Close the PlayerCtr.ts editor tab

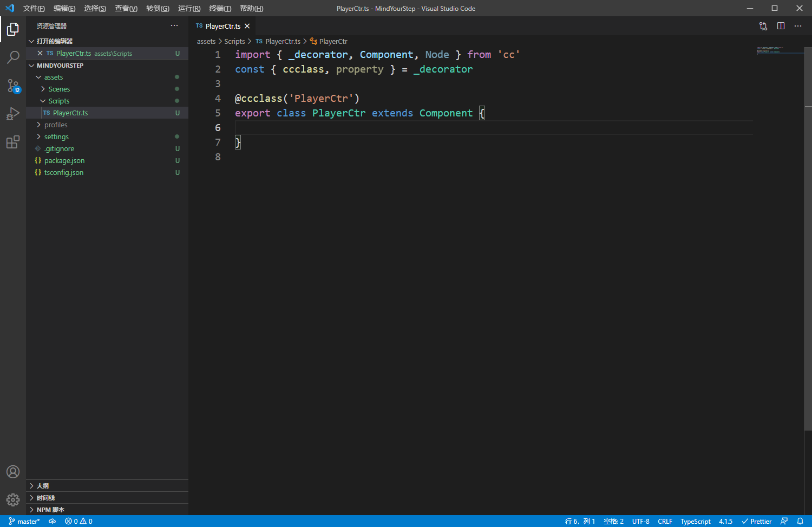click(x=247, y=26)
